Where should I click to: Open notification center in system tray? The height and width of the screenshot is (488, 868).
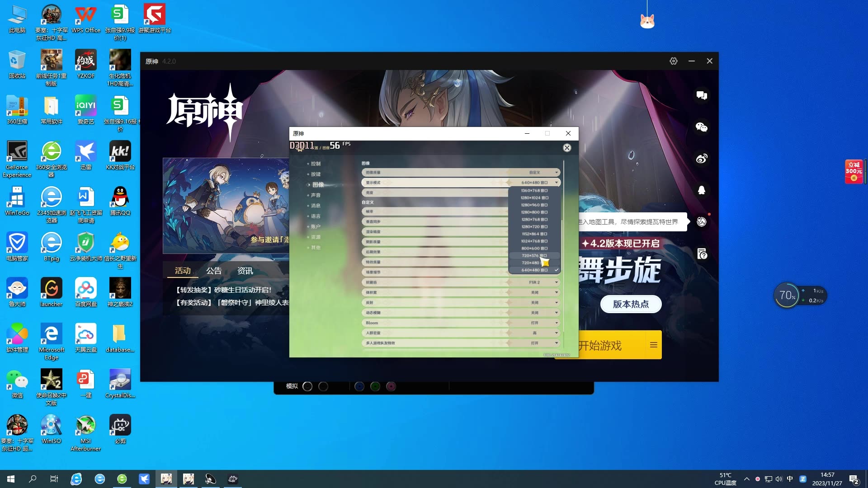coord(854,479)
